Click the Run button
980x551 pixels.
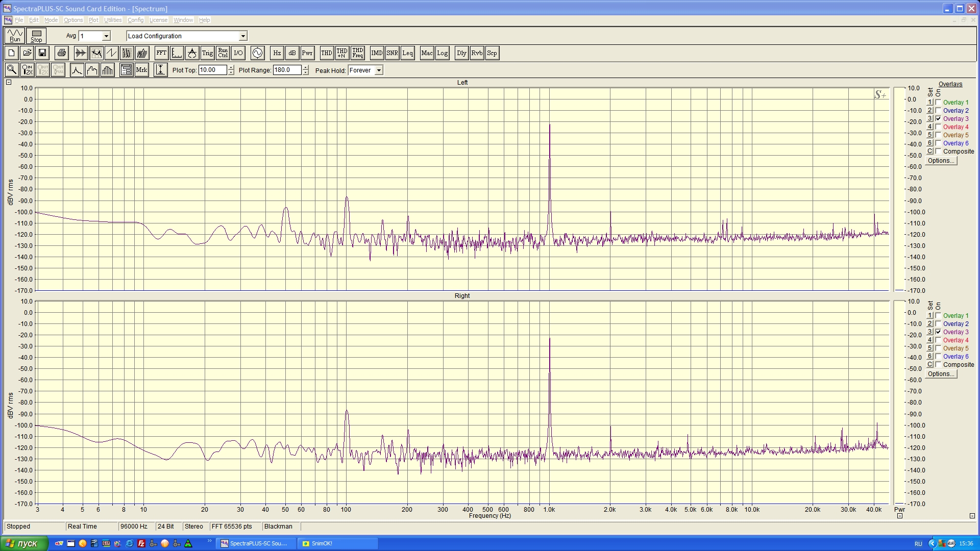(15, 36)
